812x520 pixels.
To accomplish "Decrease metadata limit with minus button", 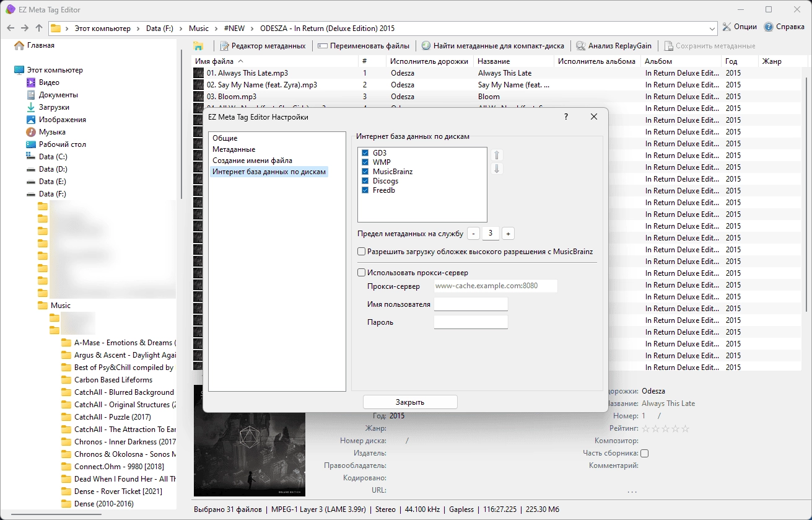I will coord(473,233).
